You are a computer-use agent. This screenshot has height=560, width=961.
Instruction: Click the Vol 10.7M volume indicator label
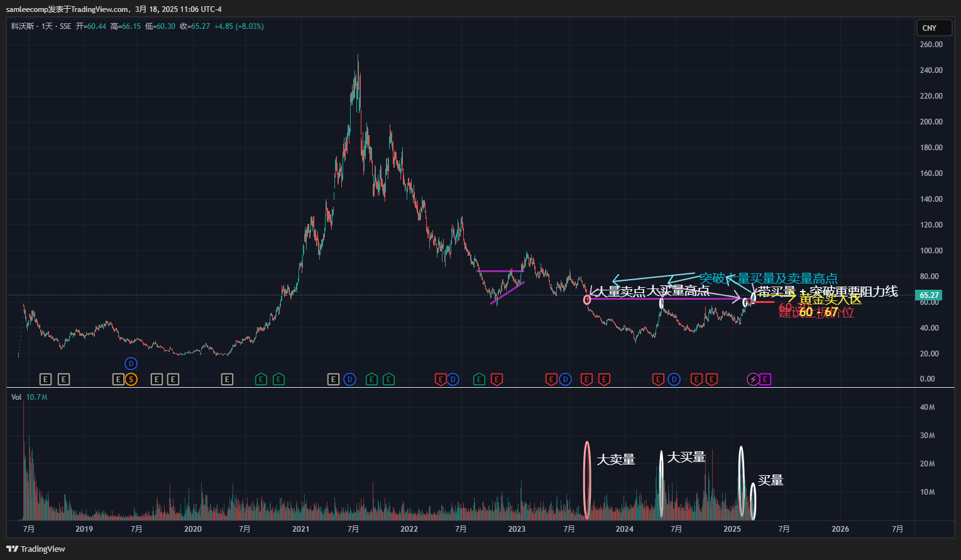tap(29, 397)
